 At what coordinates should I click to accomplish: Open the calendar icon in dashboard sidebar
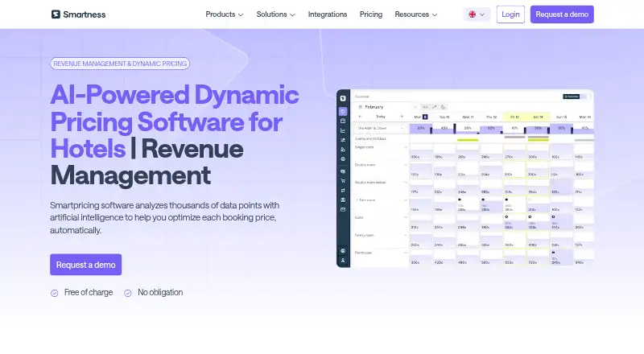click(x=343, y=121)
